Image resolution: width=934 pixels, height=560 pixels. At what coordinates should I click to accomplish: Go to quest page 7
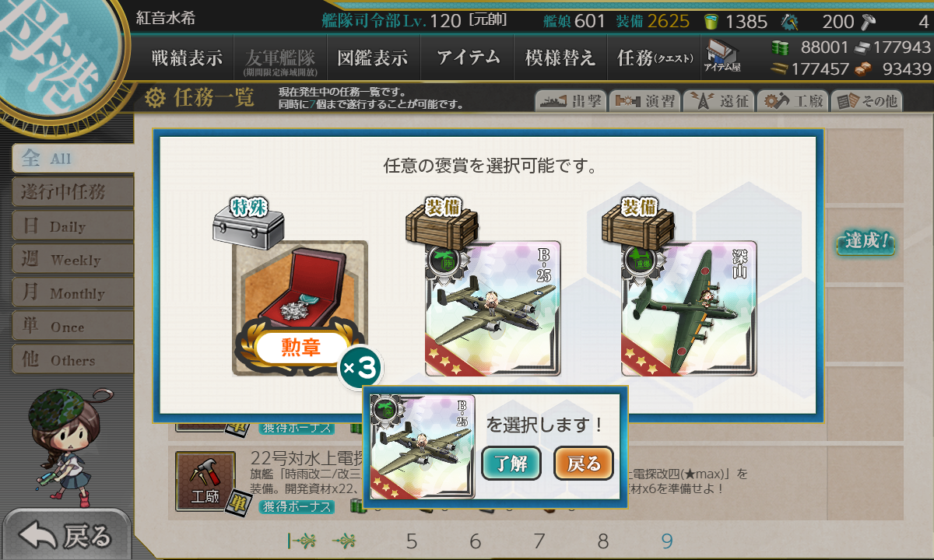[x=539, y=541]
